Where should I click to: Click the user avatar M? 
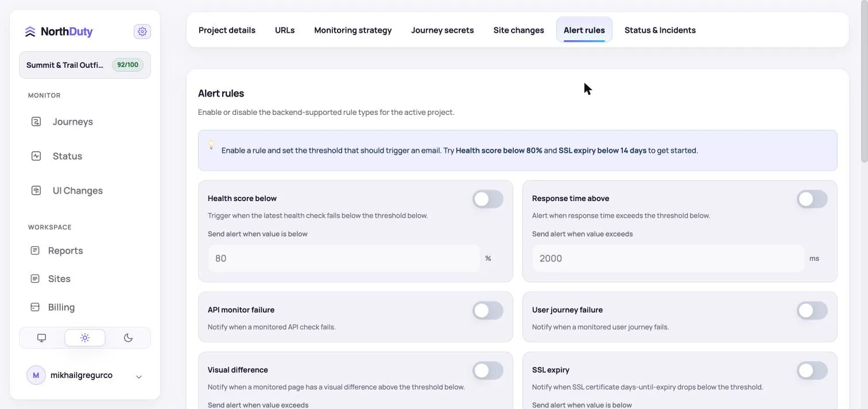pos(36,375)
